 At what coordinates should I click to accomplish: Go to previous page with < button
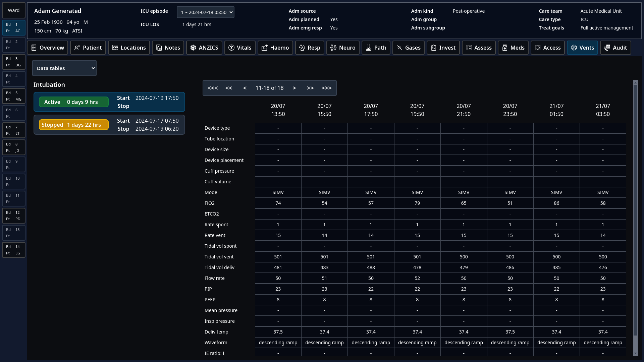245,88
